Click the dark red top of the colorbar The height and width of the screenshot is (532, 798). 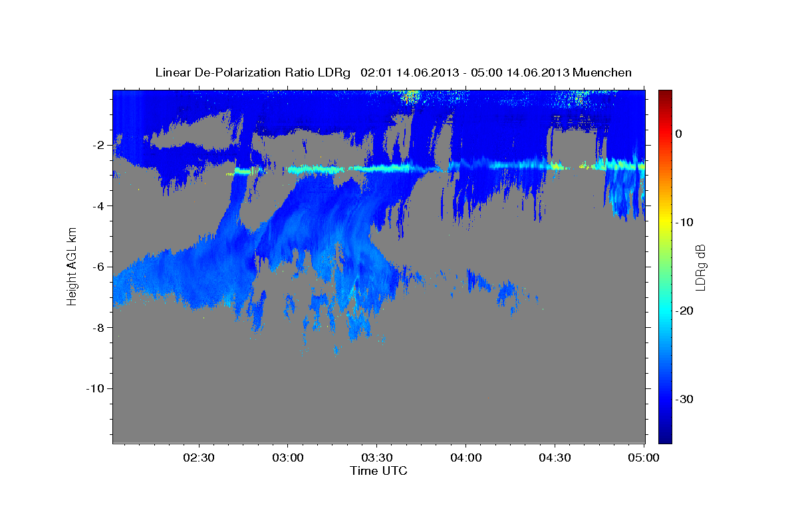click(x=665, y=94)
